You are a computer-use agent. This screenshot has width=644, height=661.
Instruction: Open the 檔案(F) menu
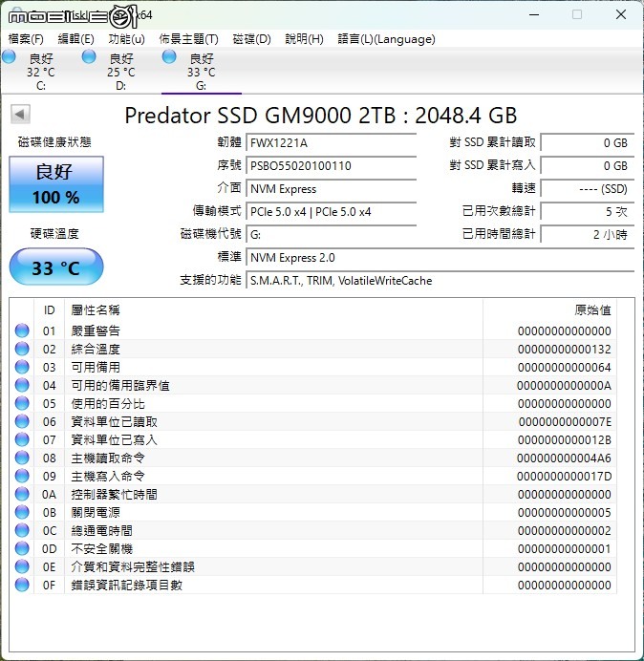click(x=26, y=39)
